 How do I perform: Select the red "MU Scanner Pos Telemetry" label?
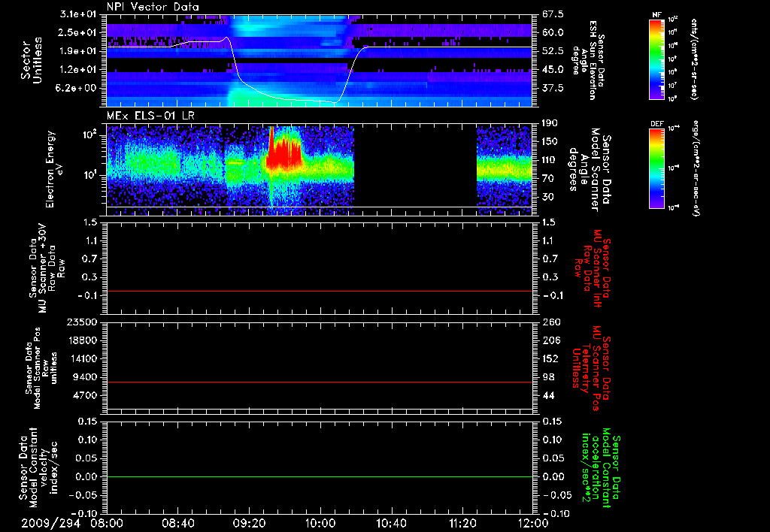tap(592, 368)
